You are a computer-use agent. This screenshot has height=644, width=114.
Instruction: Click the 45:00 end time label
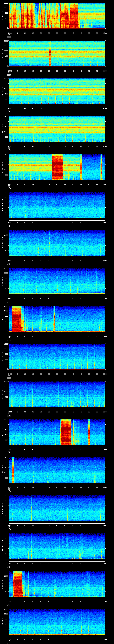[105, 109]
